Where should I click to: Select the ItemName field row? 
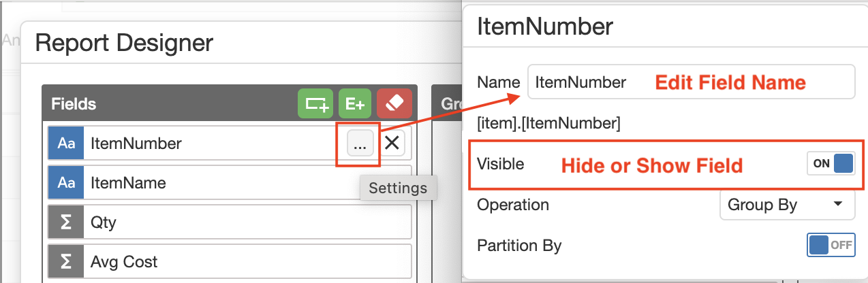230,183
